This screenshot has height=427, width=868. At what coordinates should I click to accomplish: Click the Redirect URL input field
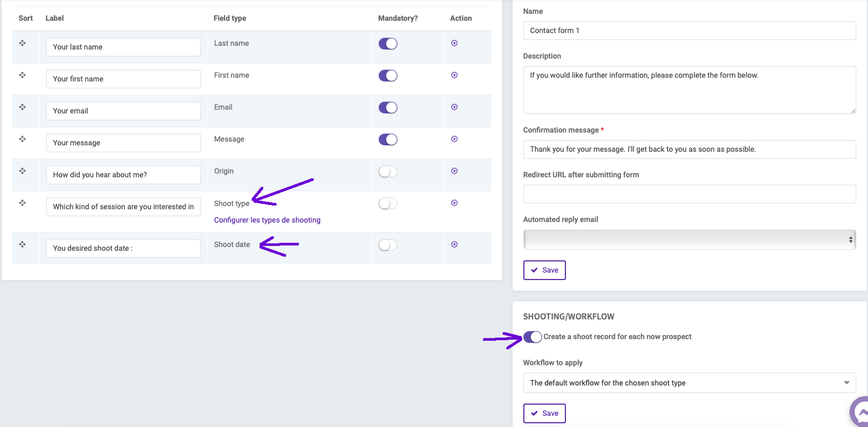689,194
